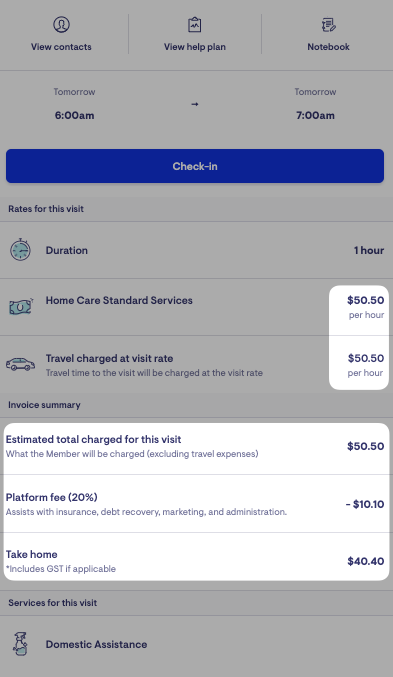Image resolution: width=393 pixels, height=677 pixels.
Task: Click the banknote Home Care Standard Services icon
Action: [21, 307]
